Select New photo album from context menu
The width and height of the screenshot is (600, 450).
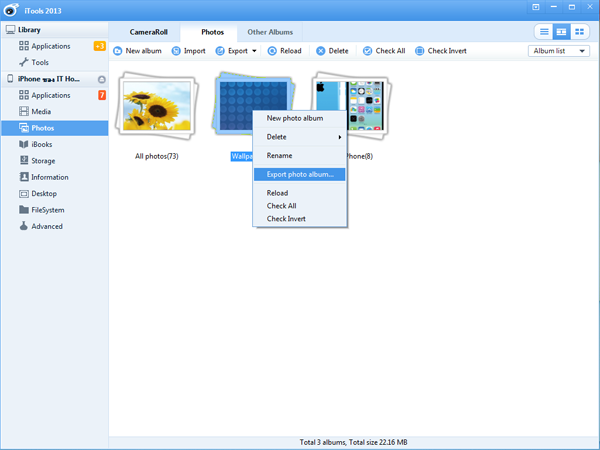294,118
